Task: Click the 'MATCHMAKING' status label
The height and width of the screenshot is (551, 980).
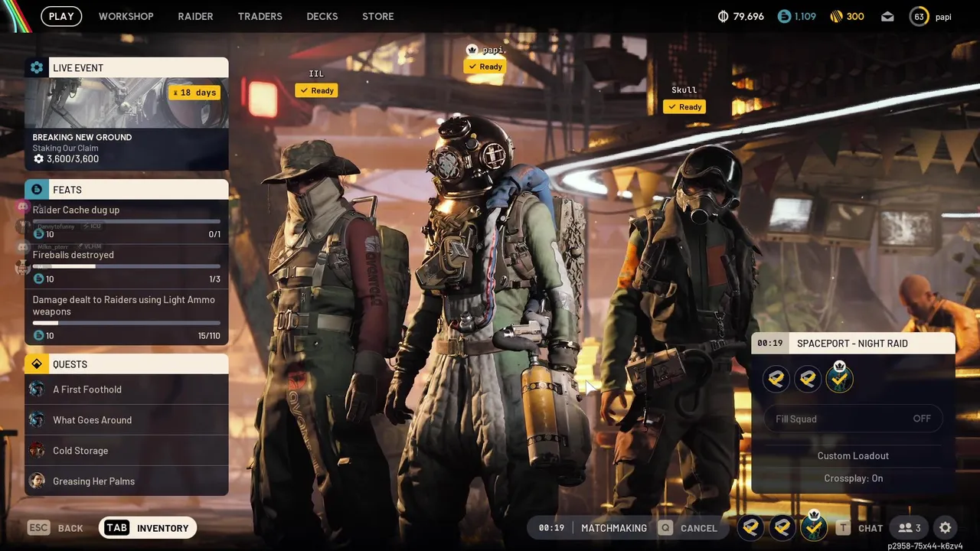Action: point(614,527)
